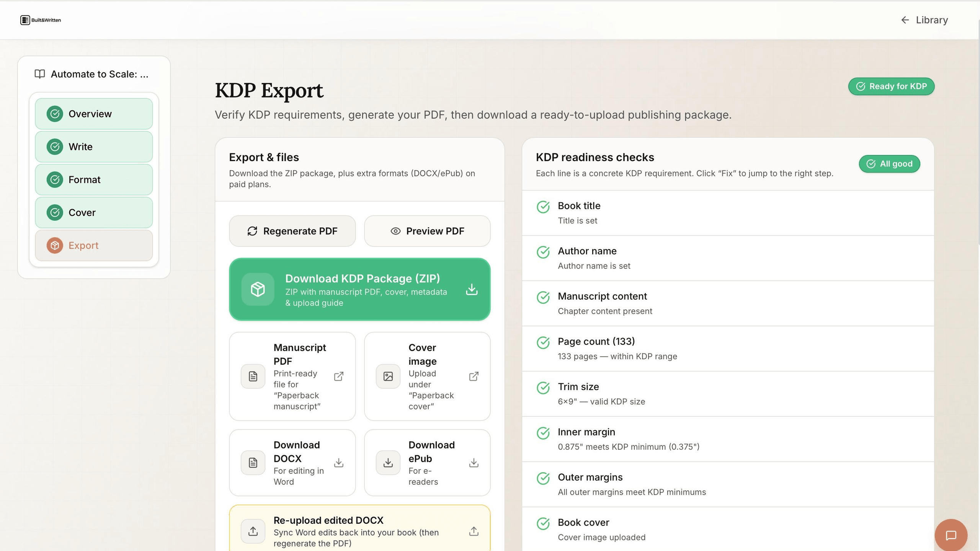Open the Overview step in the sidebar
Screen dimensions: 980x551
[x=94, y=114]
